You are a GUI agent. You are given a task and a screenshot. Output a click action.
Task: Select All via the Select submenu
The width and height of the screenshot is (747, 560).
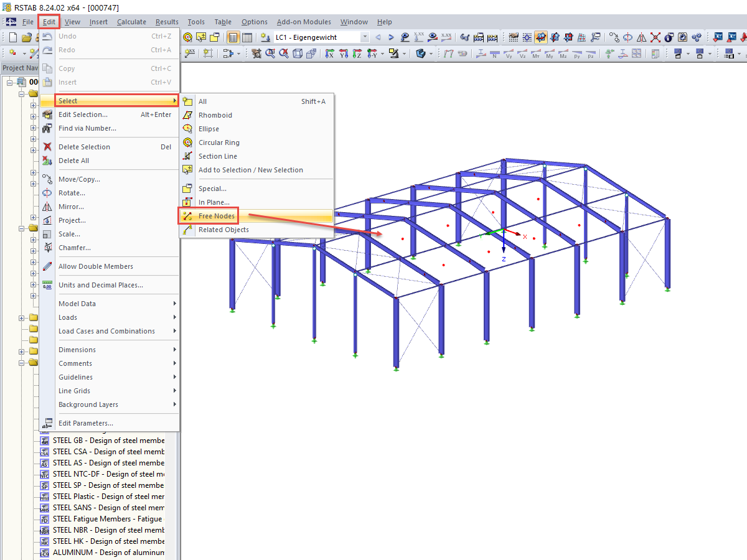(x=257, y=101)
